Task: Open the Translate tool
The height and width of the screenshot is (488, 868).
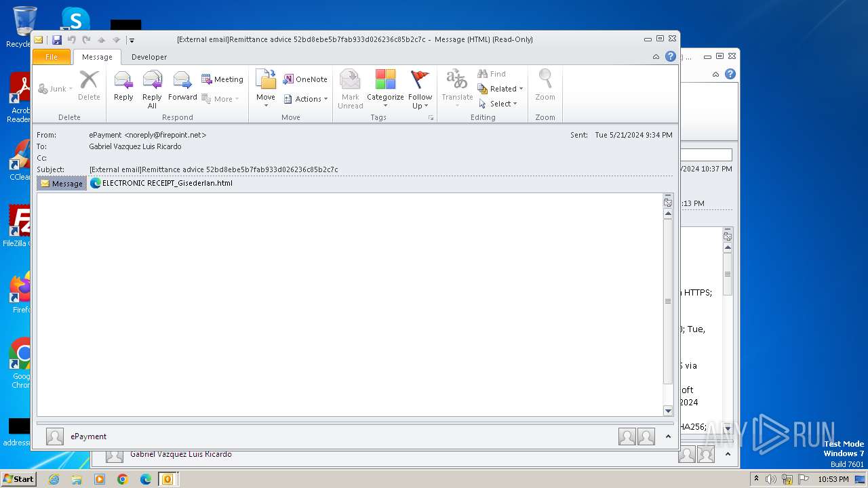Action: tap(457, 89)
